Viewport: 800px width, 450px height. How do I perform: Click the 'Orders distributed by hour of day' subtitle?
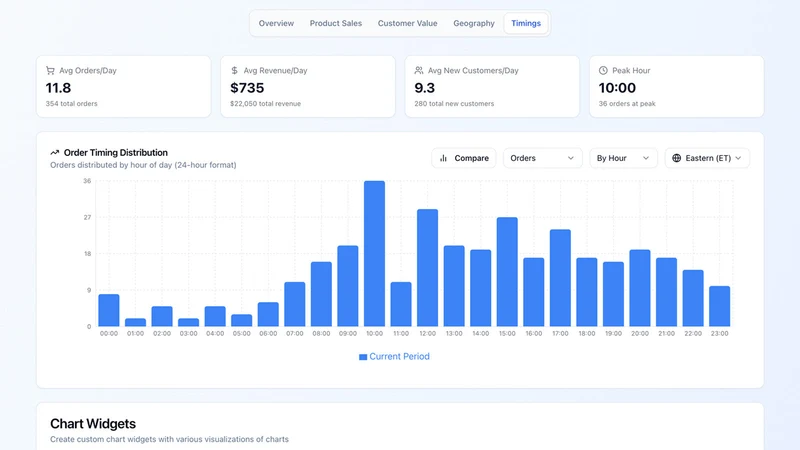point(143,165)
